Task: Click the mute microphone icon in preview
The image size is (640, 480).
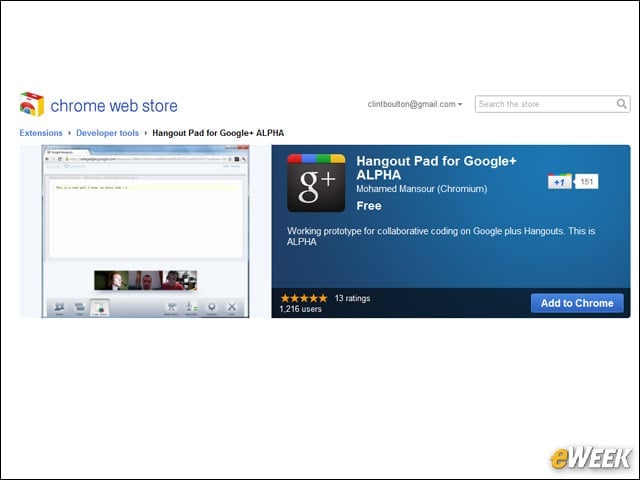Action: [x=191, y=307]
